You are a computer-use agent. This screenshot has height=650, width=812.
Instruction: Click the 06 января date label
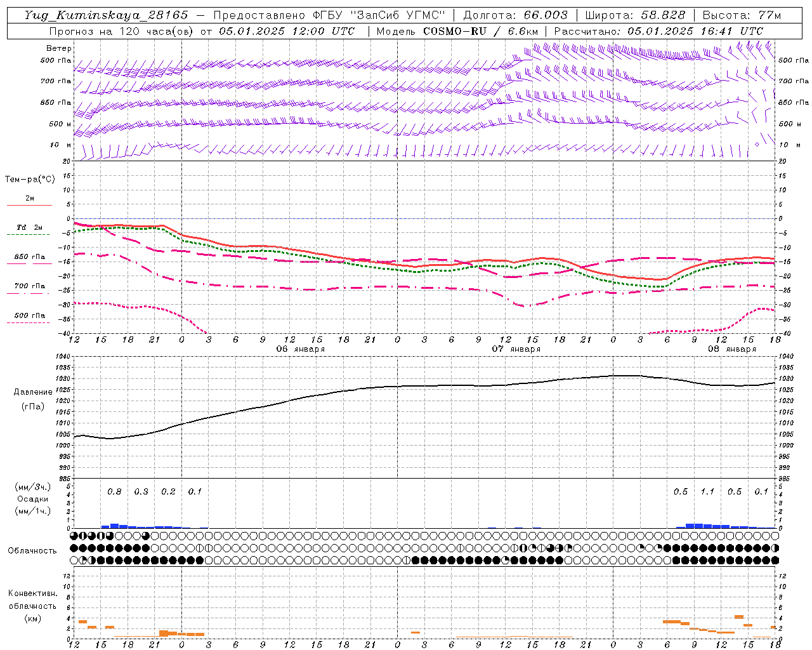pos(301,349)
